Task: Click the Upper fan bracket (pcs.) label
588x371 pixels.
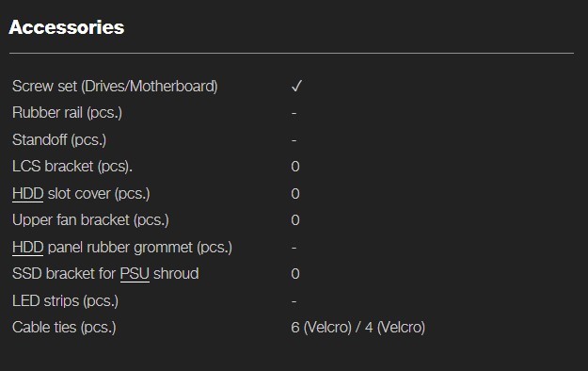Action: 90,220
